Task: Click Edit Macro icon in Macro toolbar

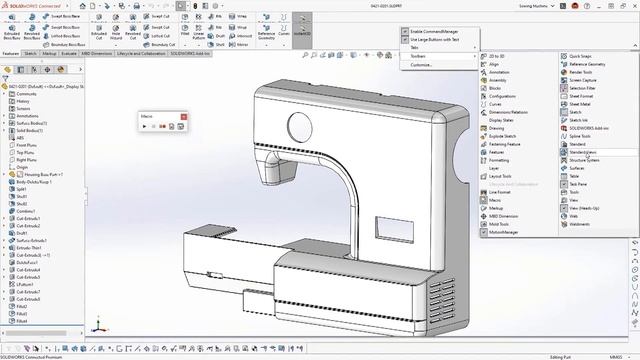Action: click(180, 127)
